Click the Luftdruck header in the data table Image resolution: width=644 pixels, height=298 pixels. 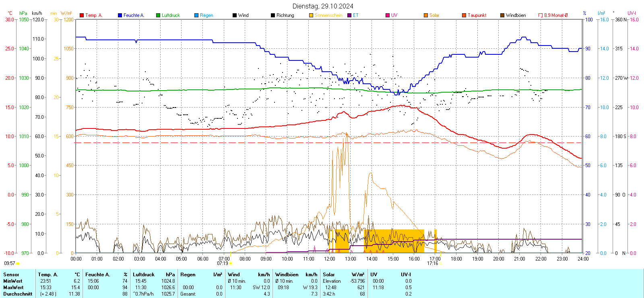tap(144, 275)
